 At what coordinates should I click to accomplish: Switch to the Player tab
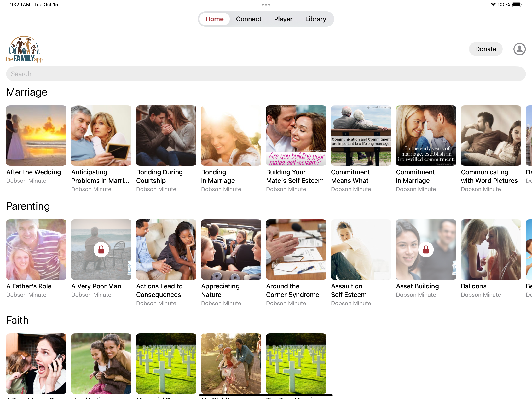283,19
